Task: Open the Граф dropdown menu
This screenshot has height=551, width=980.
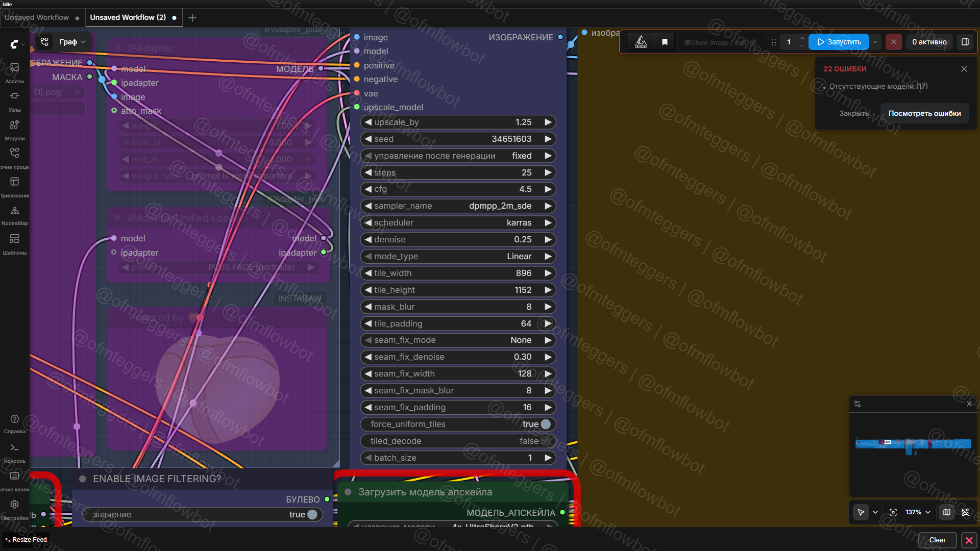Action: (x=72, y=42)
